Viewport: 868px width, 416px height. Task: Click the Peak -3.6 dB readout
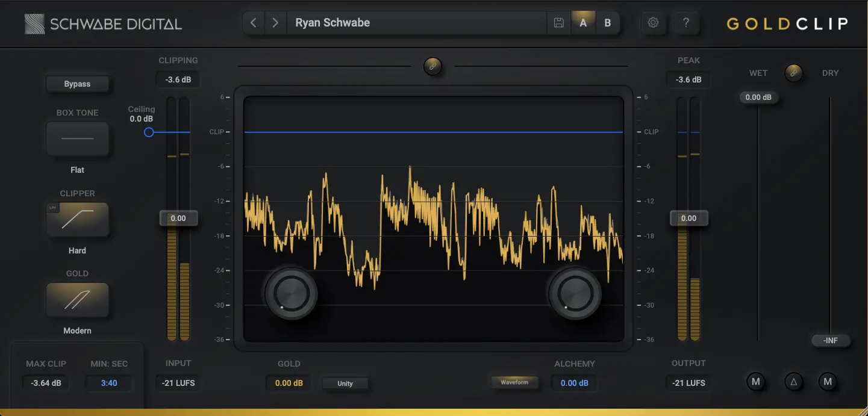(688, 79)
